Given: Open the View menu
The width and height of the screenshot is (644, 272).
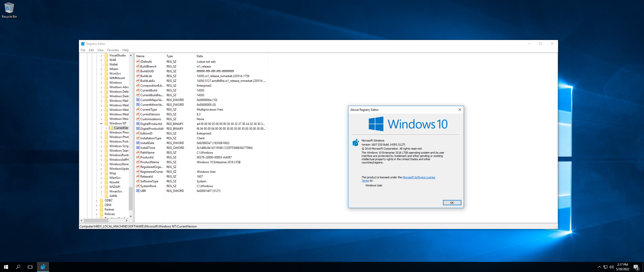Looking at the screenshot, I should [100, 50].
